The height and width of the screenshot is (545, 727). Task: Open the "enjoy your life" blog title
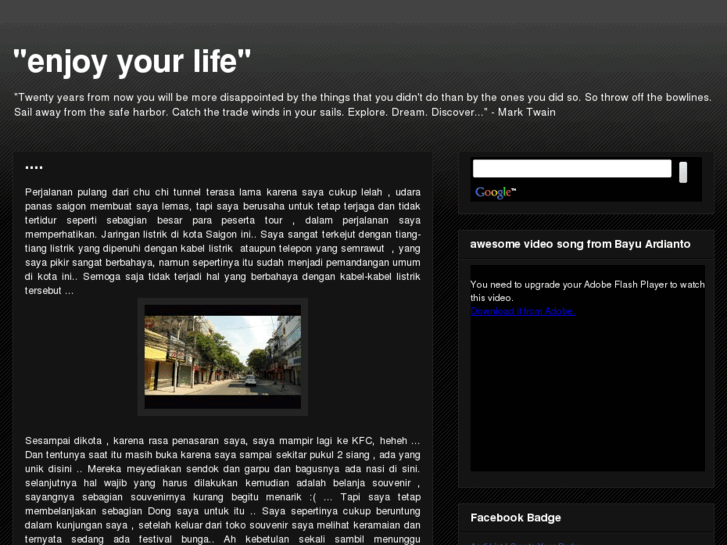coord(132,62)
